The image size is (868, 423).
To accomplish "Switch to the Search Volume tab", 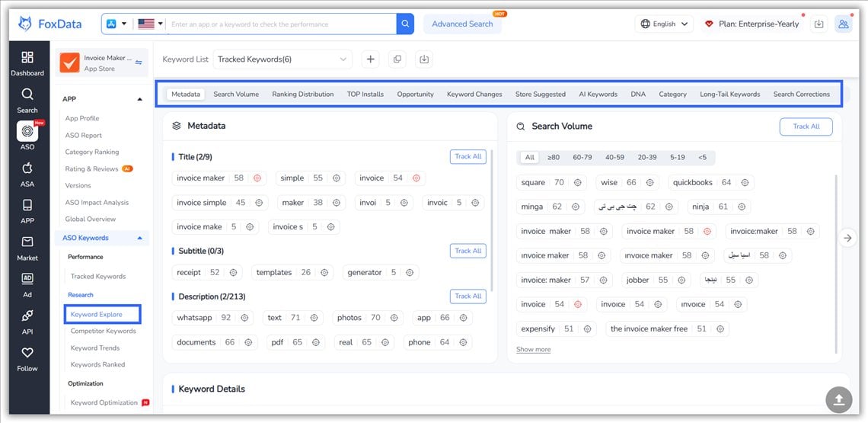I will click(236, 95).
